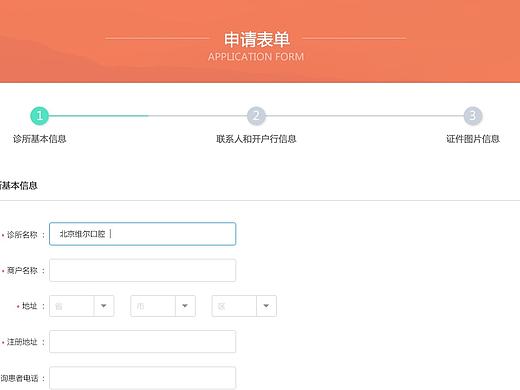Go to 联系人和开户行信息 step label
The width and height of the screenshot is (520, 390).
point(256,139)
